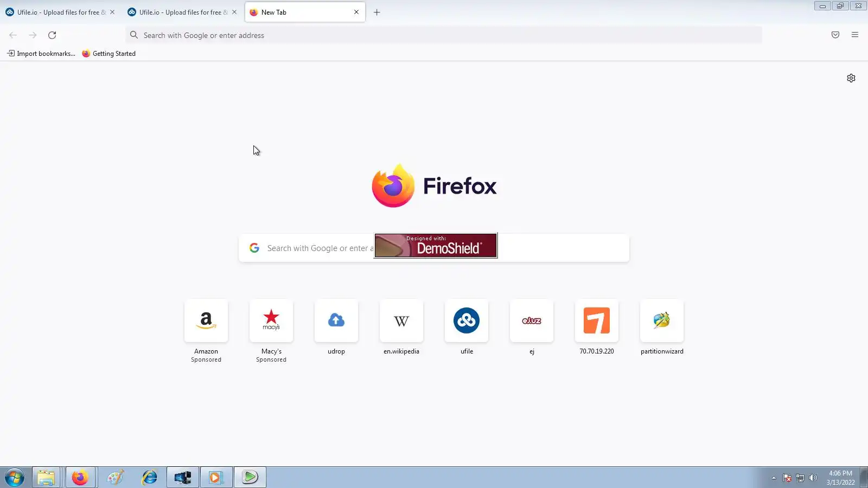Click the taskbar clock showing 4:06 PM
Screen dimensions: 868x488
[840, 478]
